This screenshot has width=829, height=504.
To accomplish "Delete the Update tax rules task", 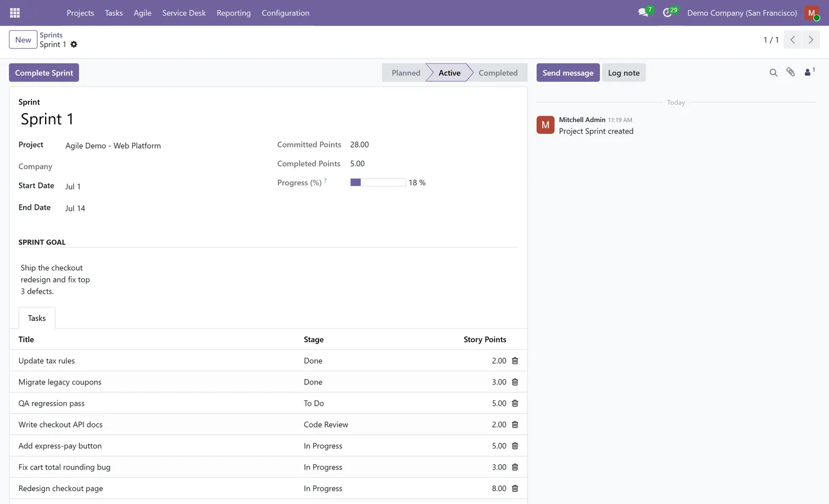I will [x=515, y=361].
